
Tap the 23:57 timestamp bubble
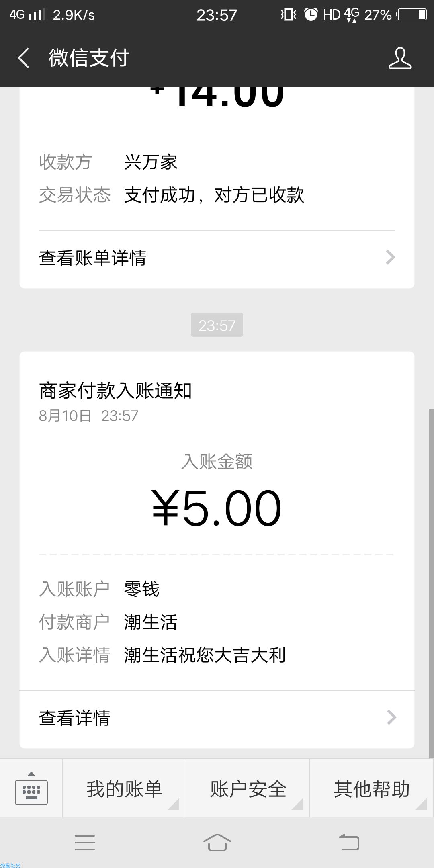pos(217,325)
